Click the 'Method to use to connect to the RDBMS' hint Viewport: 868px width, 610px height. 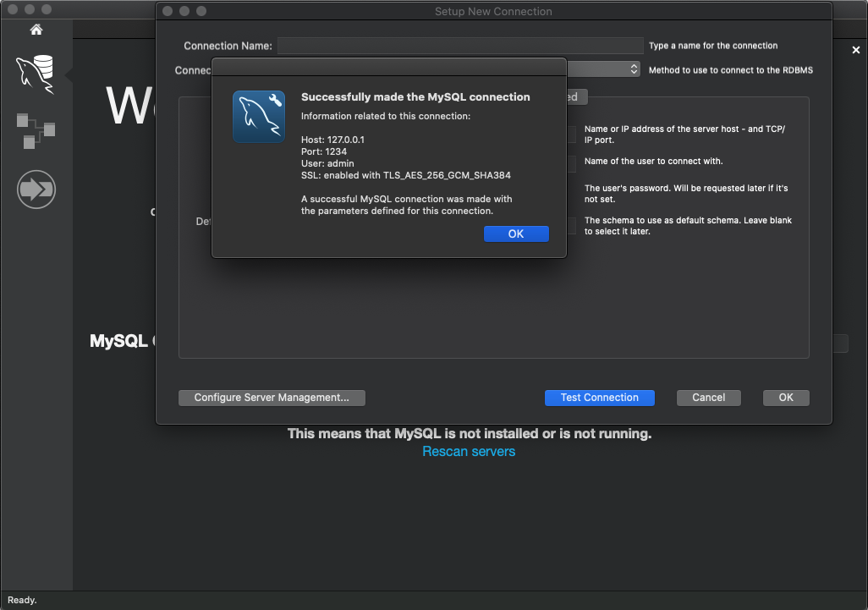click(731, 70)
